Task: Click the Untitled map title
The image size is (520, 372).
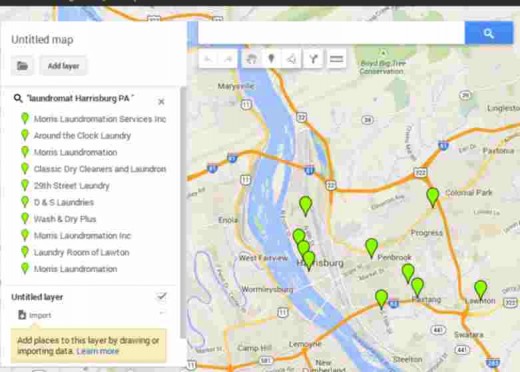Action: coord(42,40)
